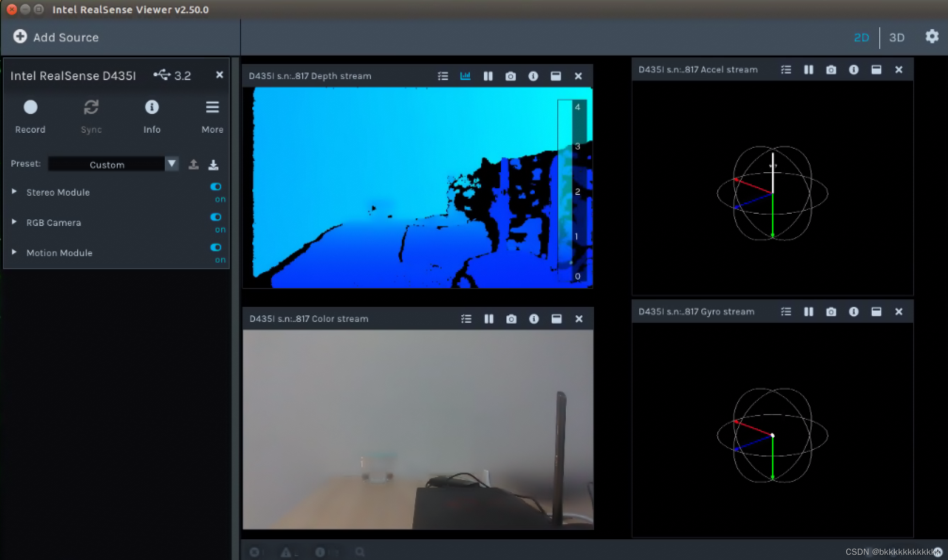948x560 pixels.
Task: Click the Motion Module label
Action: [59, 253]
